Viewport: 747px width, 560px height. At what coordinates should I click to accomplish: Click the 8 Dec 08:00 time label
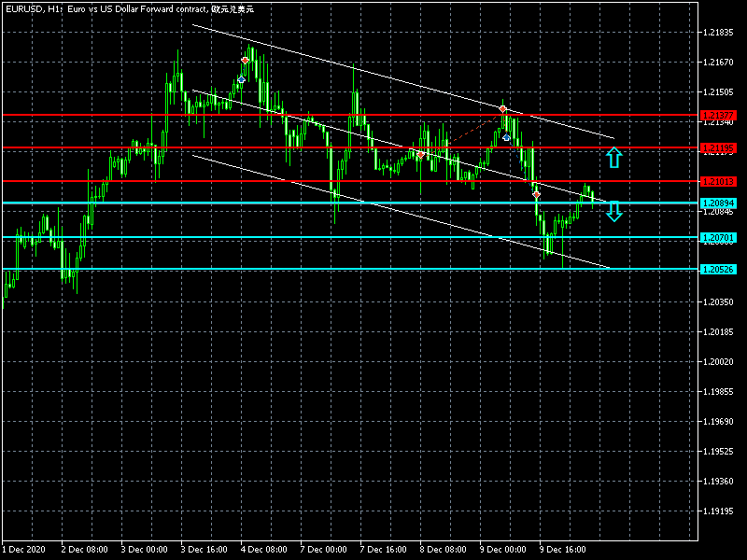coord(443,550)
